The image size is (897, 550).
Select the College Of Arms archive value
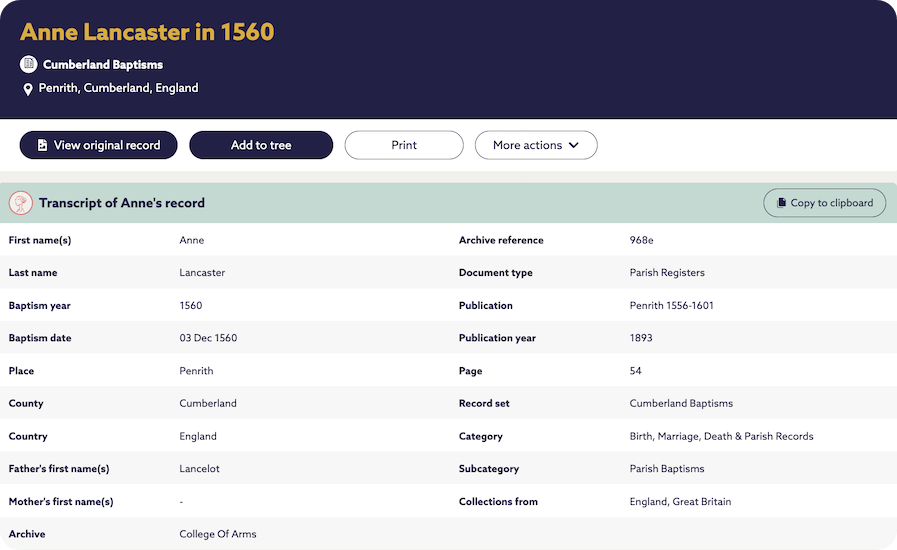click(218, 534)
